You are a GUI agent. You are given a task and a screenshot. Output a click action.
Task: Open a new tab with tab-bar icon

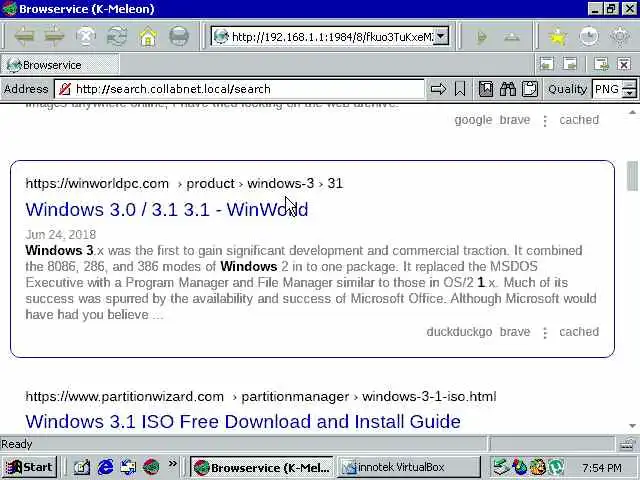(x=601, y=64)
